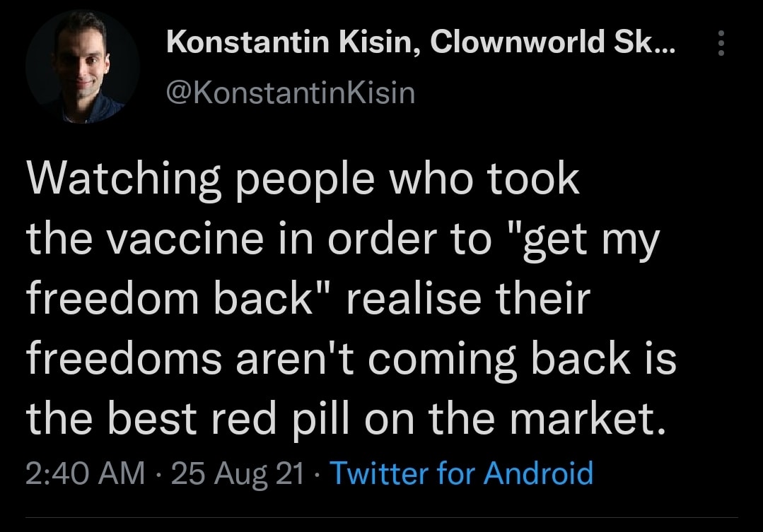Click the tweet's first line "Watching people who took"
The image size is (763, 532).
coord(303,180)
